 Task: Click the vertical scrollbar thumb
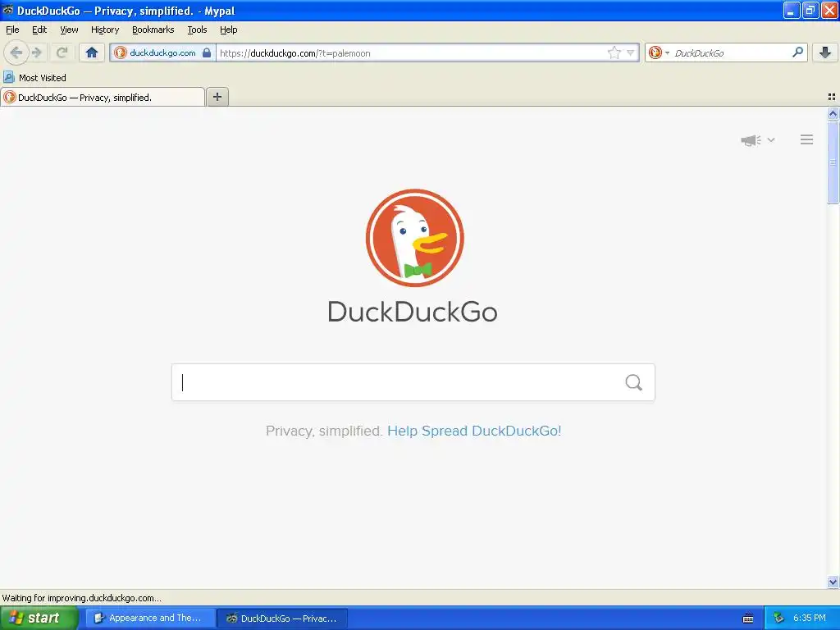(x=833, y=162)
